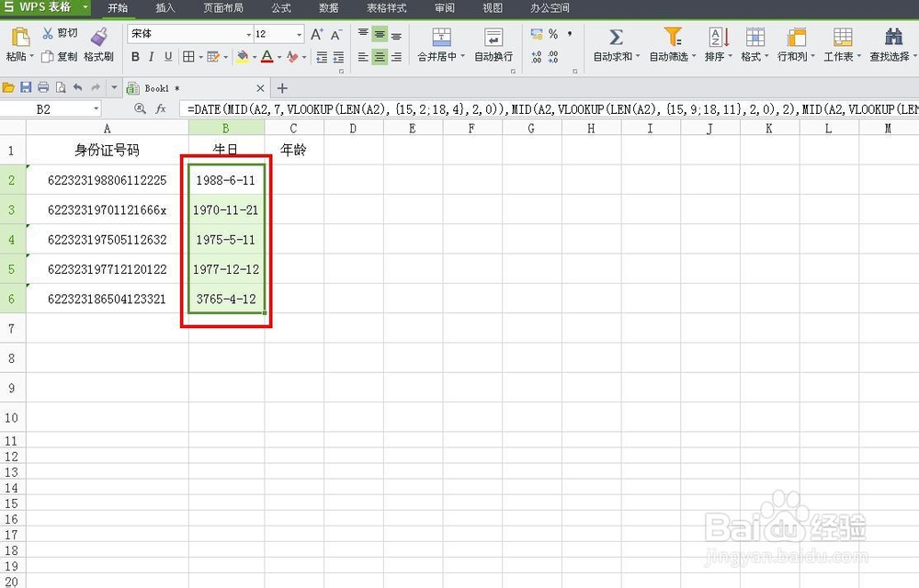Screen dimensions: 919x588
Task: Print the sheet using the printer icon
Action: click(x=43, y=88)
